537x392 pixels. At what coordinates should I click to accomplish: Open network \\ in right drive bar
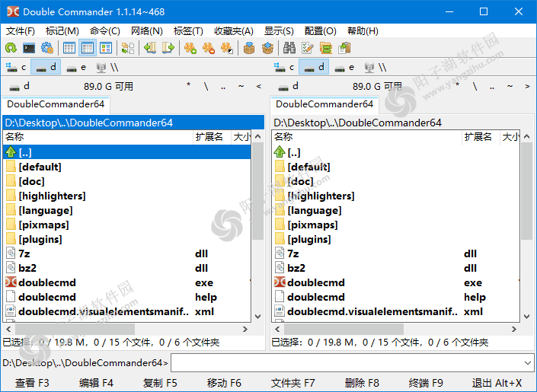pos(376,67)
